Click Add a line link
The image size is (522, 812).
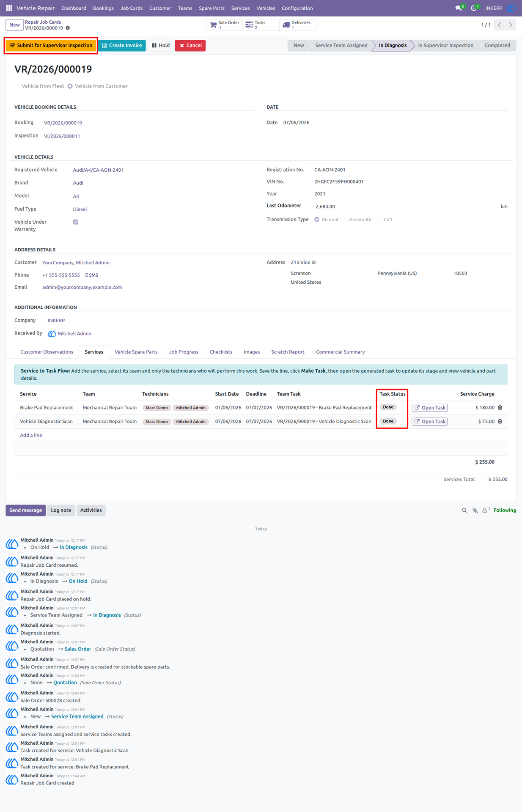tap(31, 435)
